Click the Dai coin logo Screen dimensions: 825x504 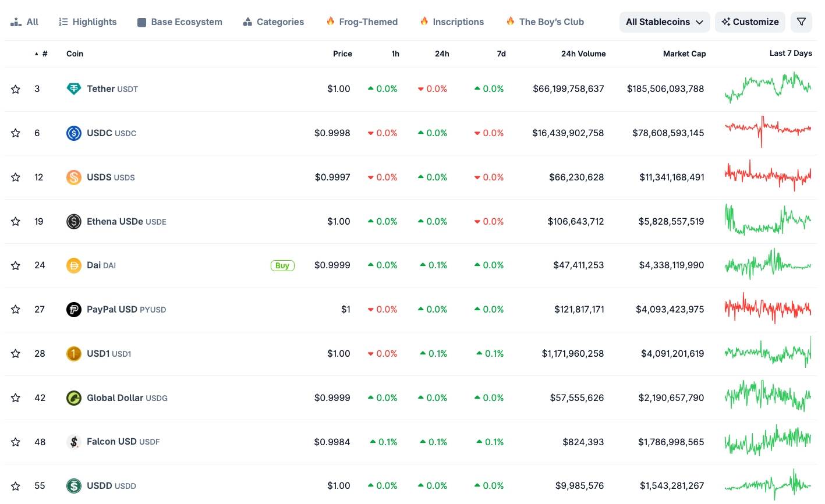click(x=73, y=265)
